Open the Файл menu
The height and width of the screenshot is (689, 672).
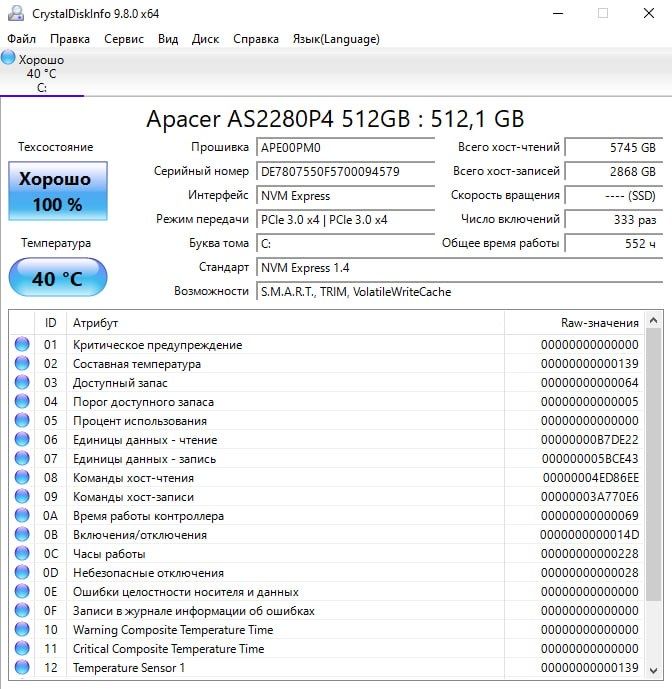click(22, 39)
